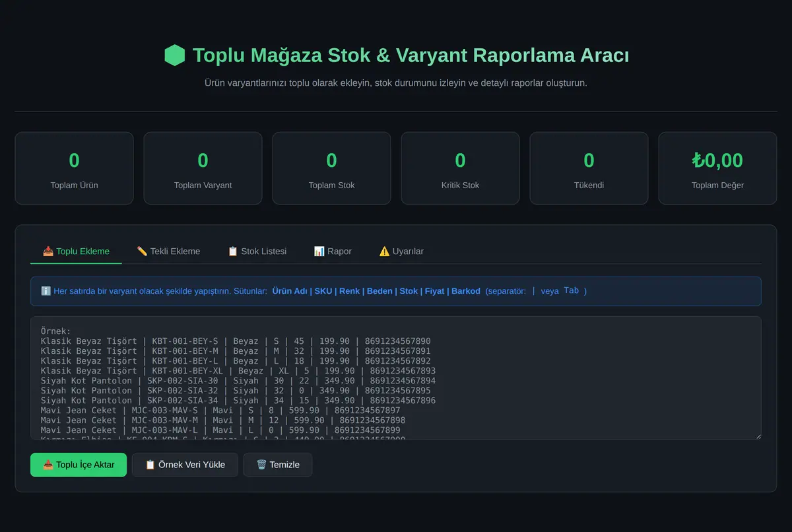Click the warning triangle icon on Uyarılar tab
This screenshot has height=532, width=792.
click(x=384, y=251)
